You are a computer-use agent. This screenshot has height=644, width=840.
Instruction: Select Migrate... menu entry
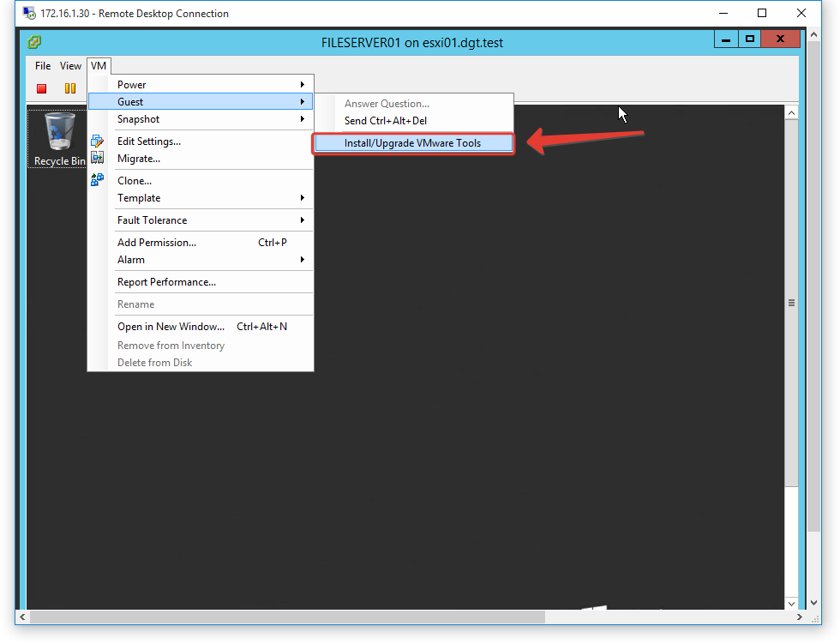pyautogui.click(x=201, y=159)
